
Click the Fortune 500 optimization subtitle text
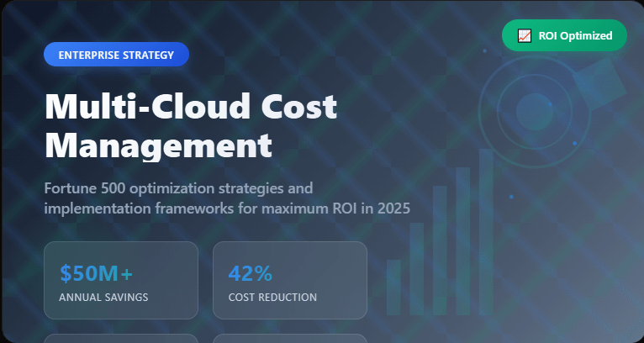(227, 198)
